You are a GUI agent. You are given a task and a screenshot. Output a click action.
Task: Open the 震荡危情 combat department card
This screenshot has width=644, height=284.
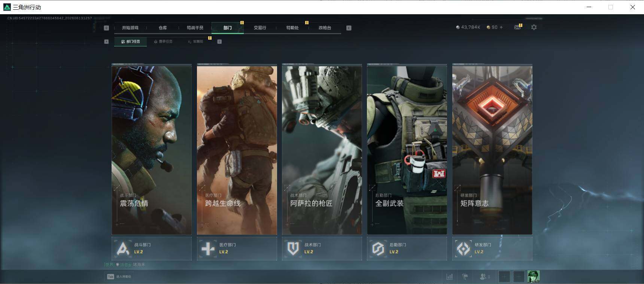(152, 150)
